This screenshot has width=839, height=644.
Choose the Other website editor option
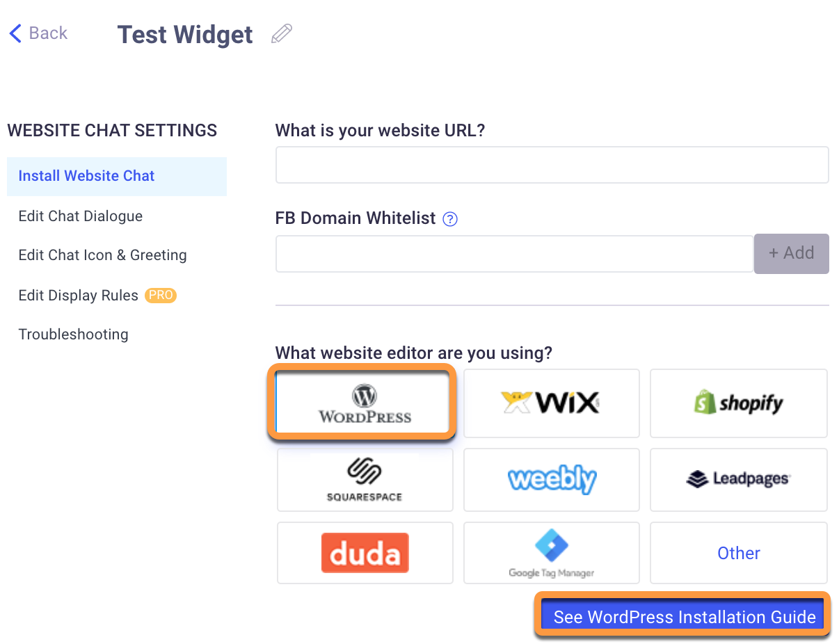point(738,553)
